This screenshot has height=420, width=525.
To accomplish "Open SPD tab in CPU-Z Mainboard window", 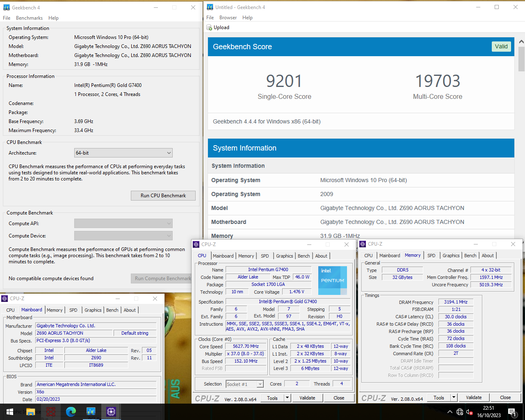I will point(73,310).
